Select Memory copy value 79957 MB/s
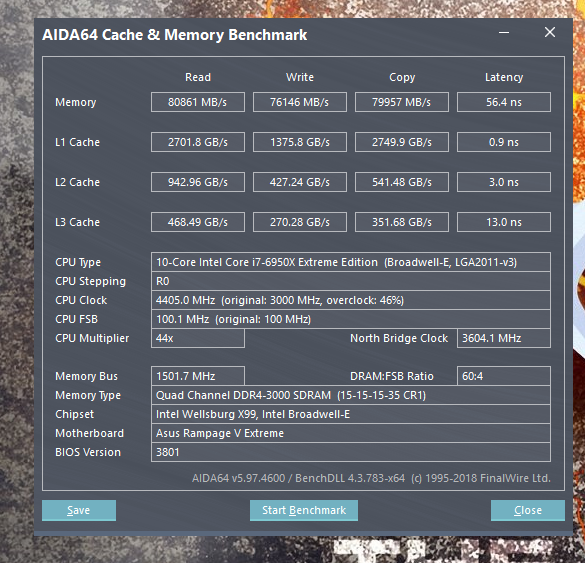Viewport: 585px width, 563px height. click(x=401, y=102)
